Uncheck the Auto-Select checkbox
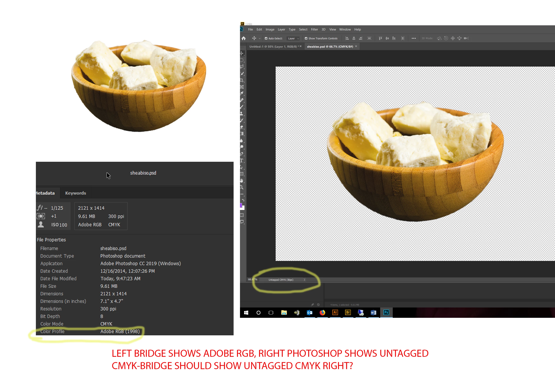This screenshot has height=392, width=555. click(266, 38)
